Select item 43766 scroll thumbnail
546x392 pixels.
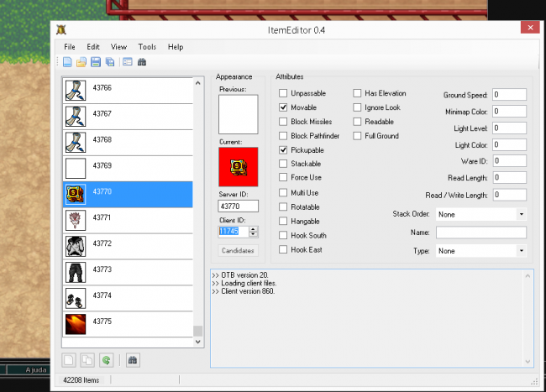[x=76, y=91]
